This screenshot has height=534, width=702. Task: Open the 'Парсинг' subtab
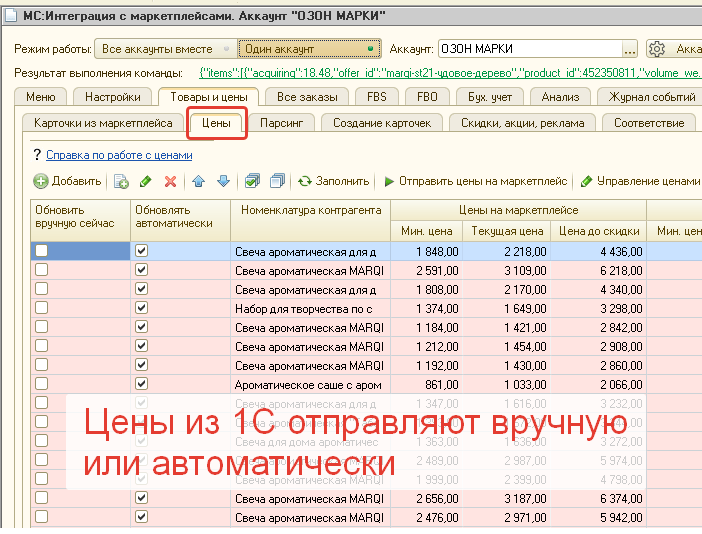pos(283,122)
